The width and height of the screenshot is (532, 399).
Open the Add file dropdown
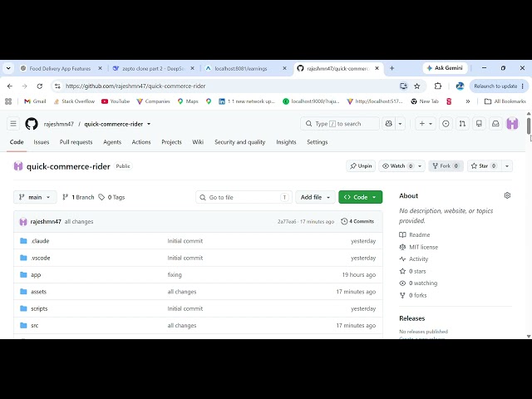click(315, 197)
